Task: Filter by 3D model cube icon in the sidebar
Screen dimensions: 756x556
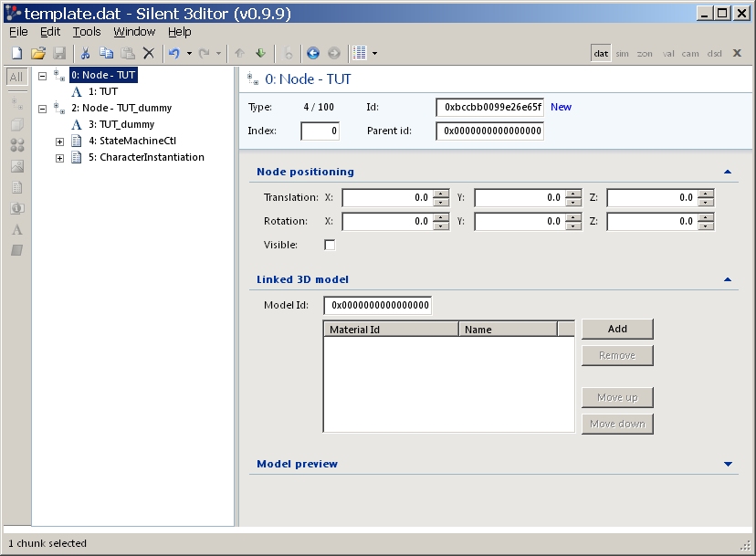Action: point(16,124)
